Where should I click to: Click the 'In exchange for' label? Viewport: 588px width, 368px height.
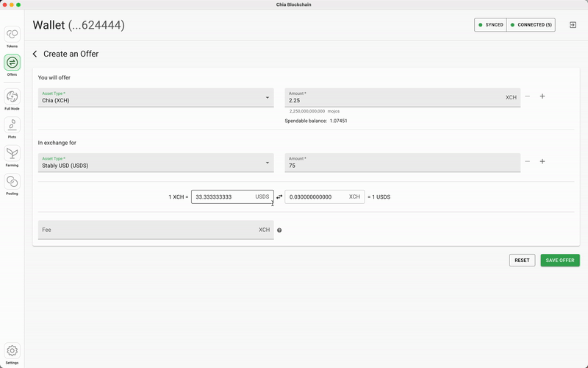point(57,143)
